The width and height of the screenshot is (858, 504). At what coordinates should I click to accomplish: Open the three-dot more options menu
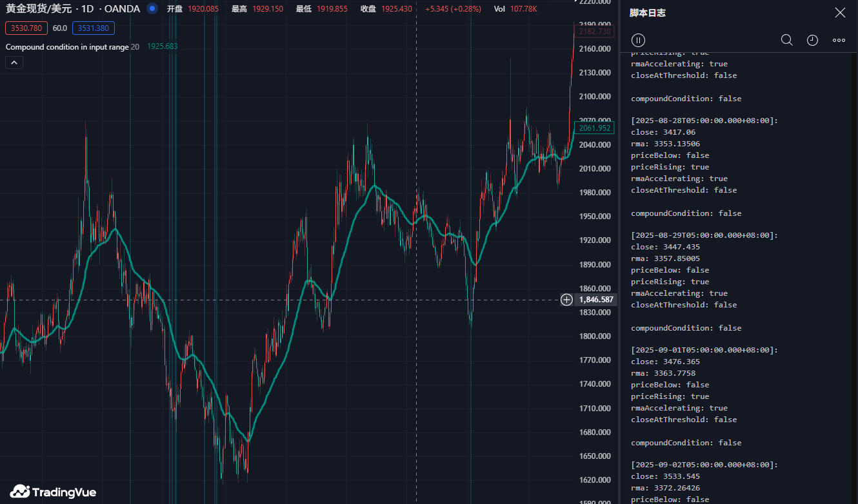pyautogui.click(x=839, y=40)
